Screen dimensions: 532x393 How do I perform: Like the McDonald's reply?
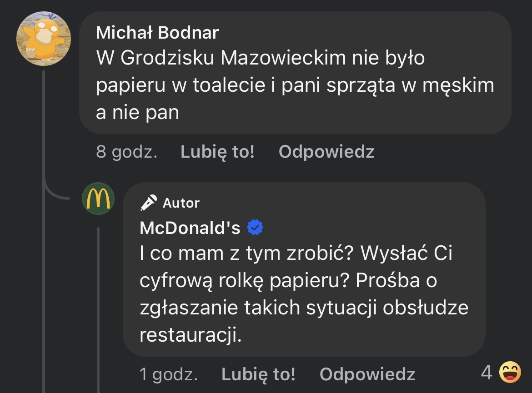point(258,374)
